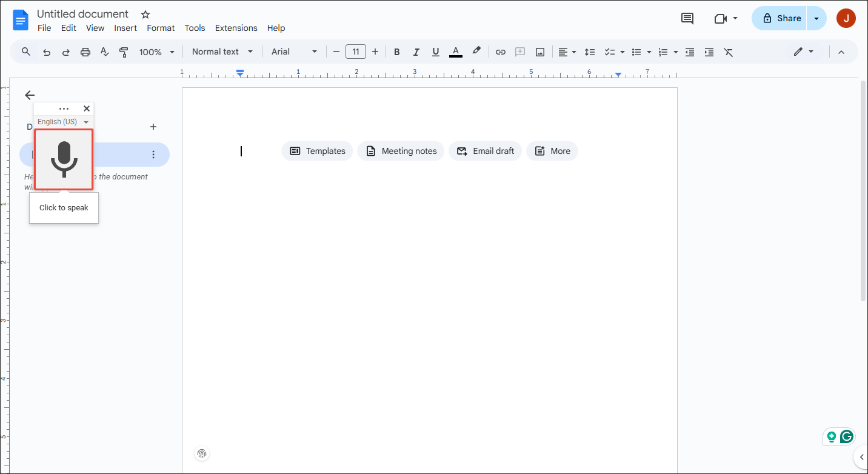Open spelling and grammar check
This screenshot has width=868, height=474.
coord(104,52)
